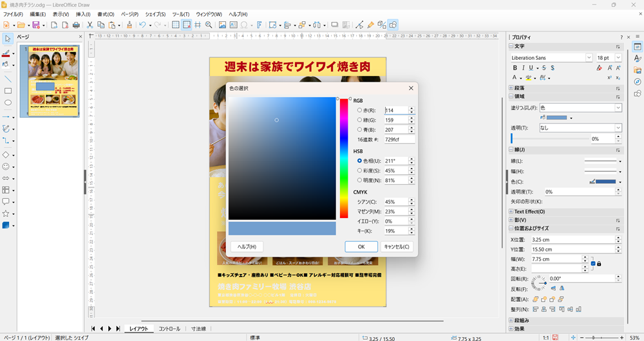Click the Insert Text Box icon
644x341 pixels.
pos(233,25)
